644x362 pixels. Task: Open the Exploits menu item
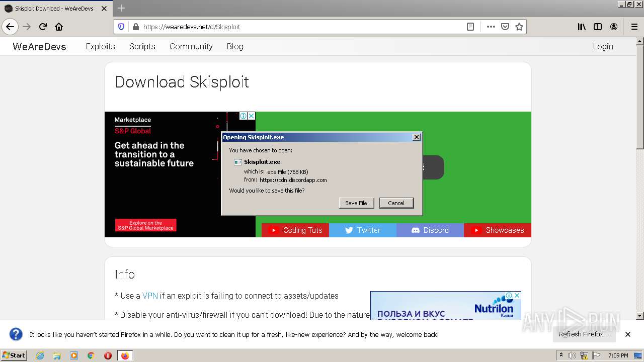click(x=100, y=46)
